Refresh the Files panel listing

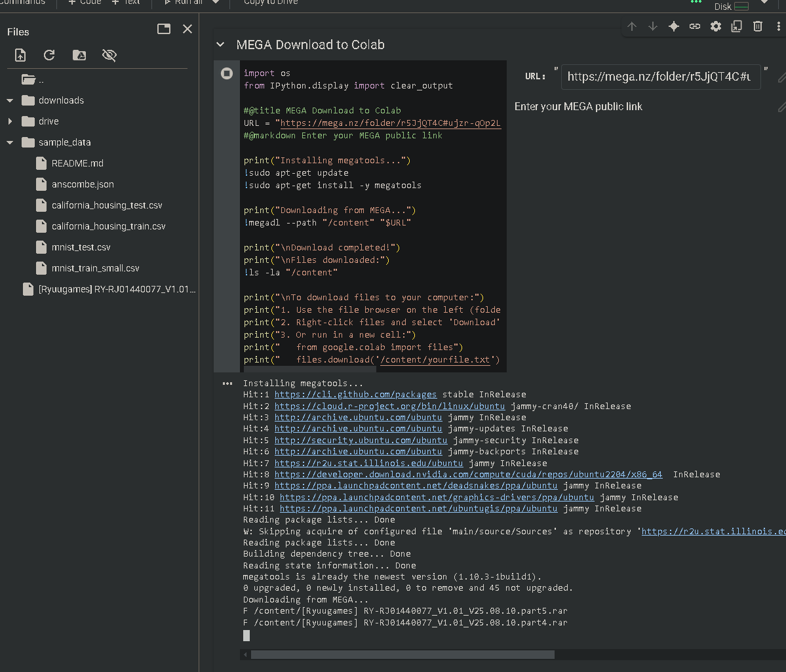coord(49,55)
